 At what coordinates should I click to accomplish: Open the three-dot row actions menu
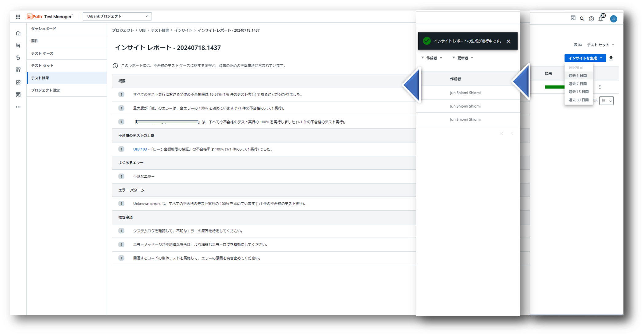(x=600, y=87)
